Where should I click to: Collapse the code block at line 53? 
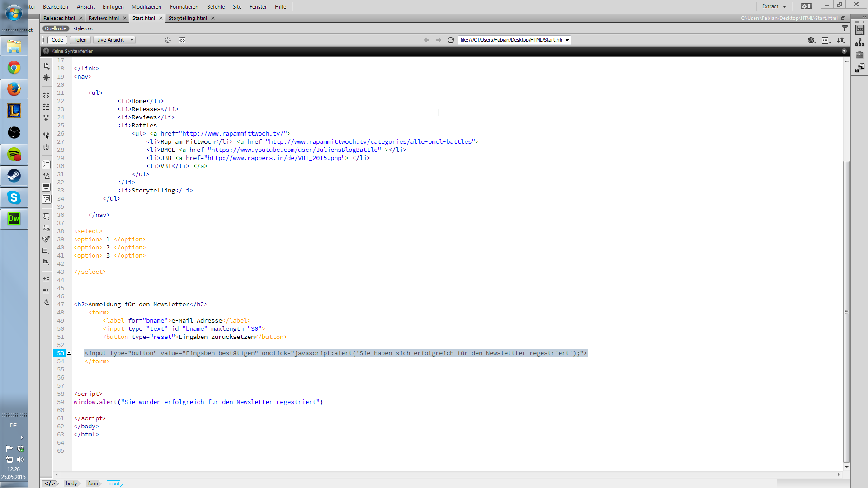69,353
